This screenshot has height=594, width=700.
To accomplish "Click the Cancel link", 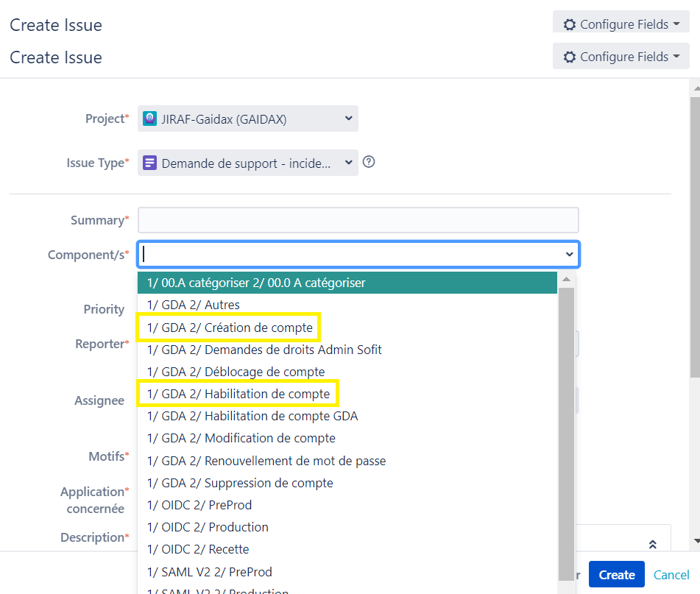I will [x=671, y=575].
